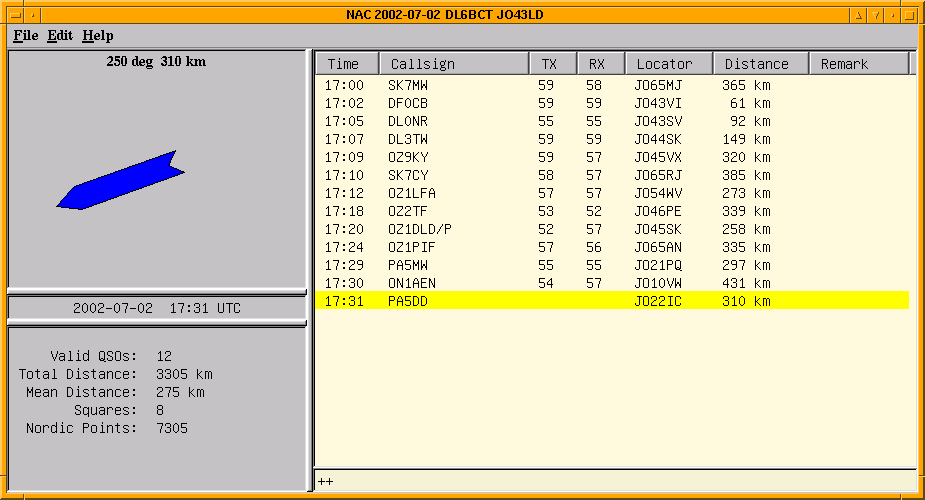This screenshot has width=925, height=500.
Task: Select the OZ9KY callsign row
Action: [612, 157]
